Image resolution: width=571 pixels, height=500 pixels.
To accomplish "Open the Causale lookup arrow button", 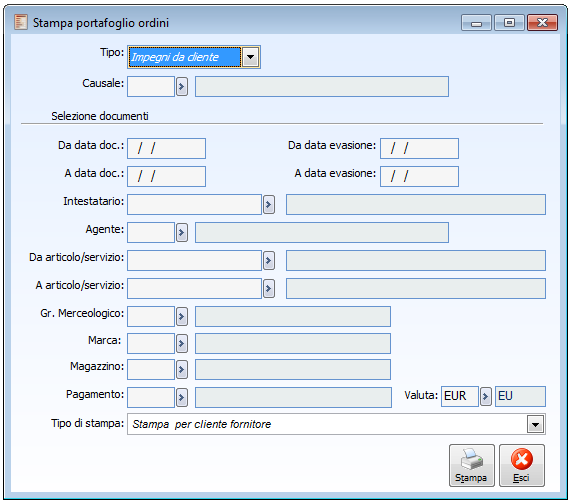I will point(182,87).
